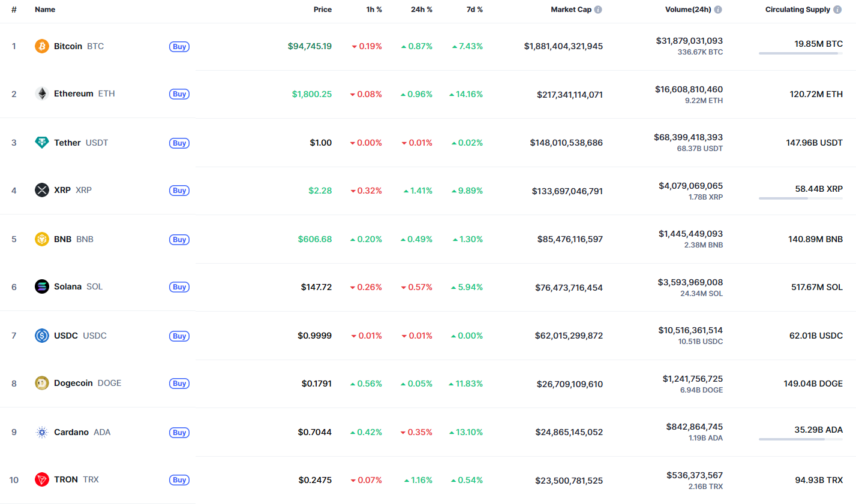
Task: Click the TRON logo icon
Action: coord(42,479)
